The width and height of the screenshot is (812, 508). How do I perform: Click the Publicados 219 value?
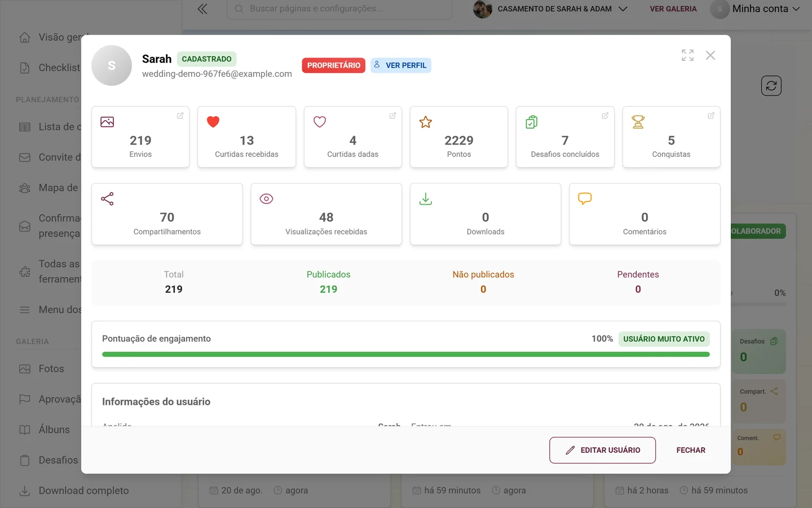[x=329, y=289]
